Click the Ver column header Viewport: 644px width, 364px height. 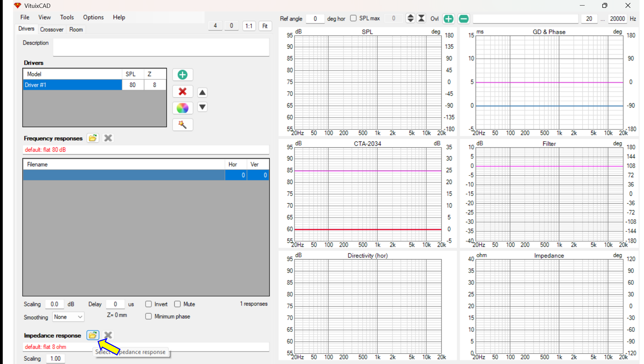(x=258, y=164)
